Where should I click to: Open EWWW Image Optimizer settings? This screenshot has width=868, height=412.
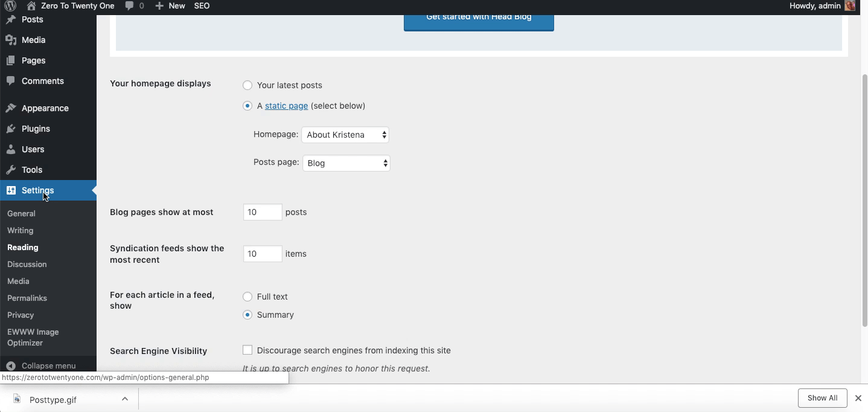(x=33, y=337)
